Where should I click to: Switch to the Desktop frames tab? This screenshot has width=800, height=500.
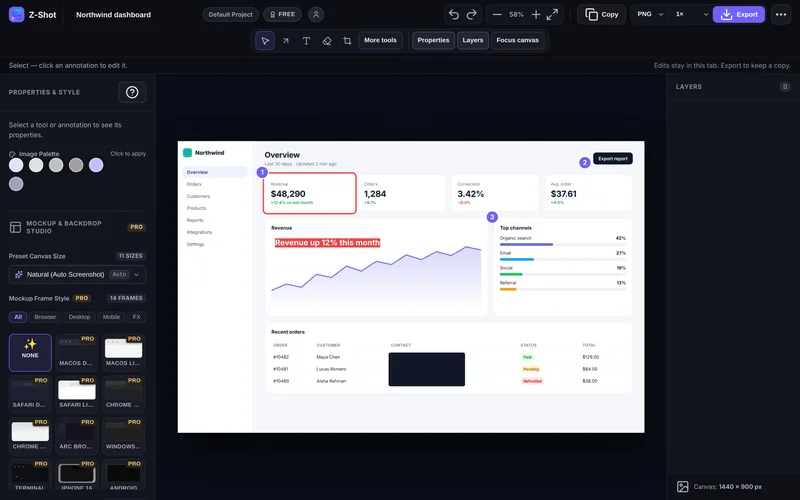79,317
